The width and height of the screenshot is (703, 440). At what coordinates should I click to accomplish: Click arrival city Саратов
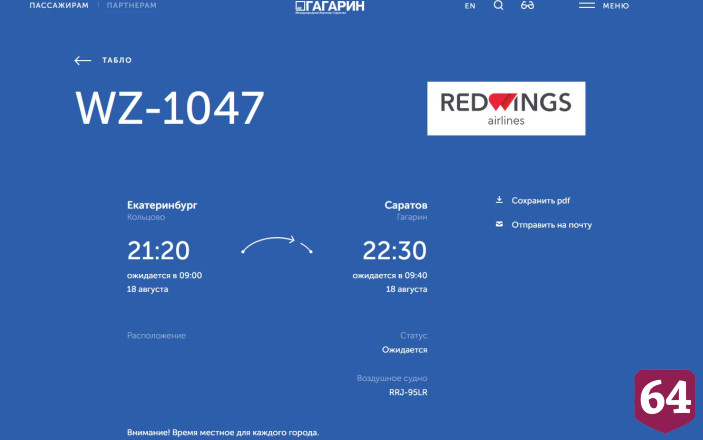pyautogui.click(x=406, y=205)
